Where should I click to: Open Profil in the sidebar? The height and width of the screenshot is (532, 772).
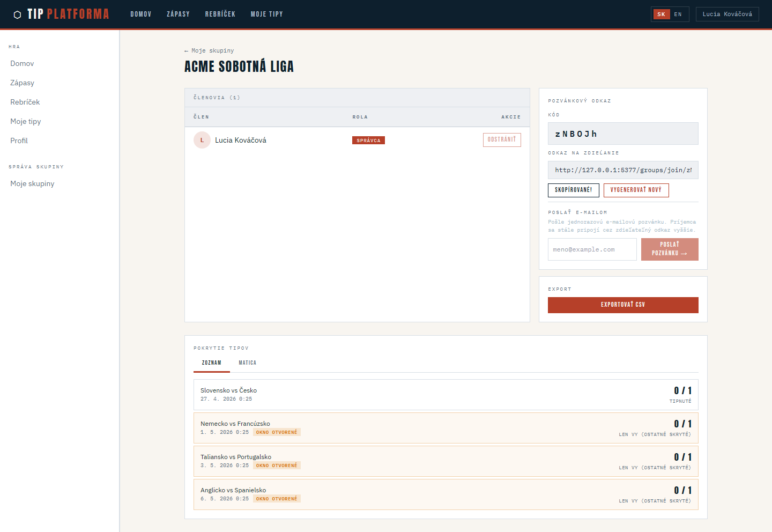[19, 141]
